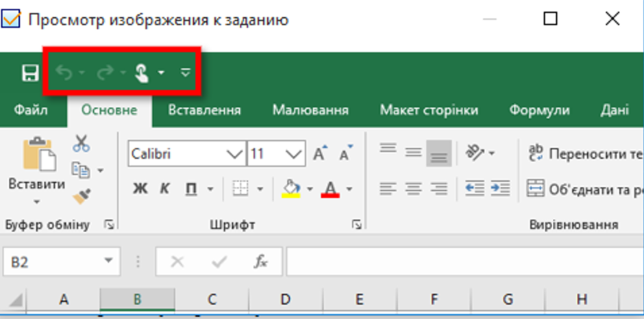Toggle bottom align highlighted icon

pyautogui.click(x=439, y=153)
